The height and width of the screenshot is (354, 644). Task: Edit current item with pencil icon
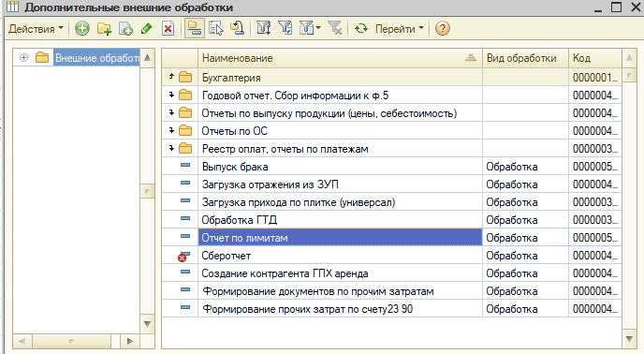(147, 29)
